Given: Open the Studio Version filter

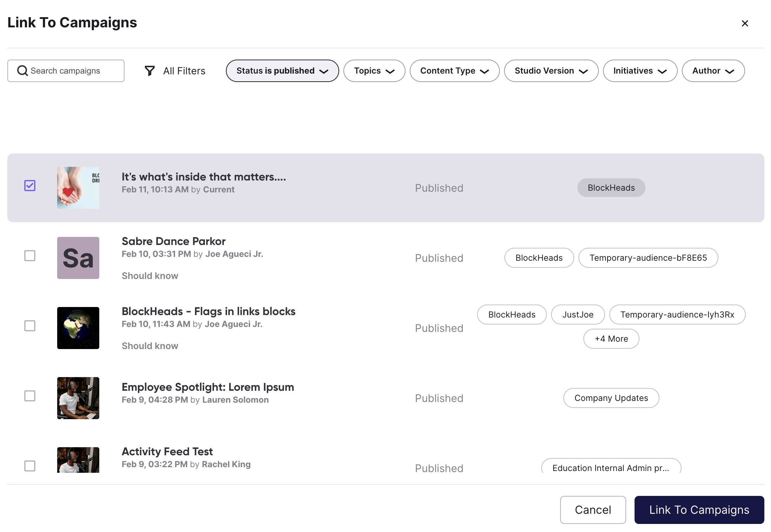Looking at the screenshot, I should click(551, 70).
